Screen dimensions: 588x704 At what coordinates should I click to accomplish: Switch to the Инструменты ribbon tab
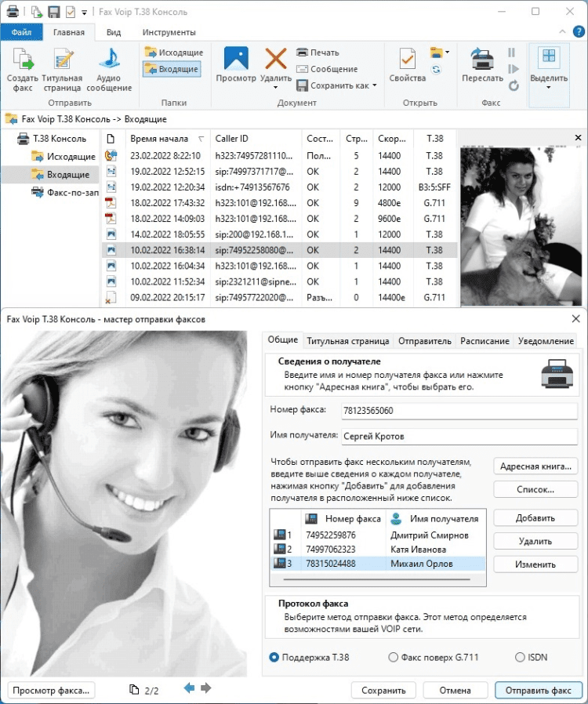coord(169,32)
